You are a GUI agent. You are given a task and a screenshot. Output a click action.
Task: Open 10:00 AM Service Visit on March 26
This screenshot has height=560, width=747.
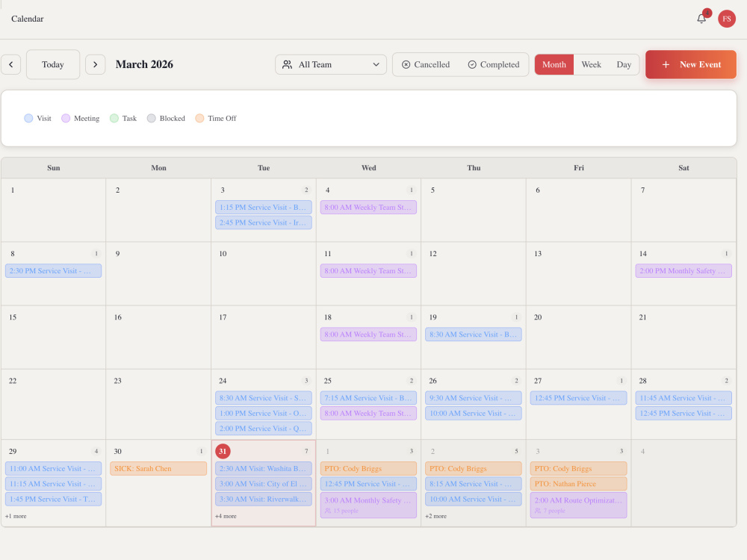[474, 414]
